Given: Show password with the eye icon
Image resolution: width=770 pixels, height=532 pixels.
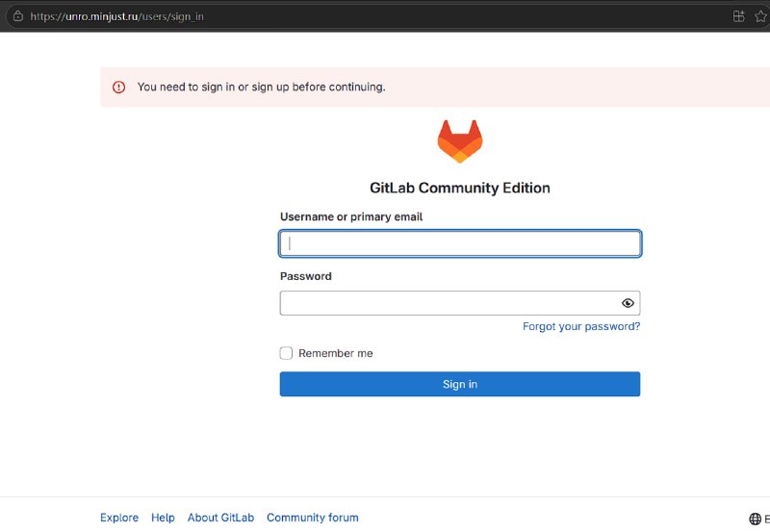Looking at the screenshot, I should (628, 303).
